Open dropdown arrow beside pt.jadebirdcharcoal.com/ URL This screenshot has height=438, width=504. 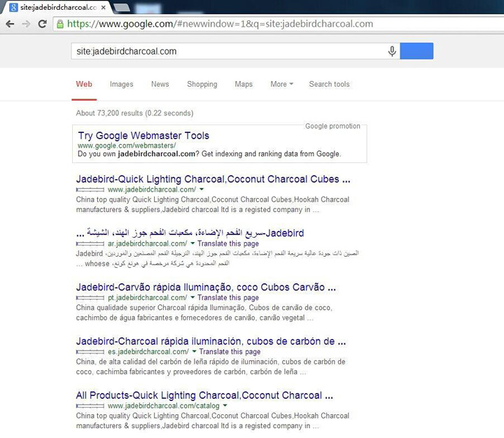(x=192, y=298)
